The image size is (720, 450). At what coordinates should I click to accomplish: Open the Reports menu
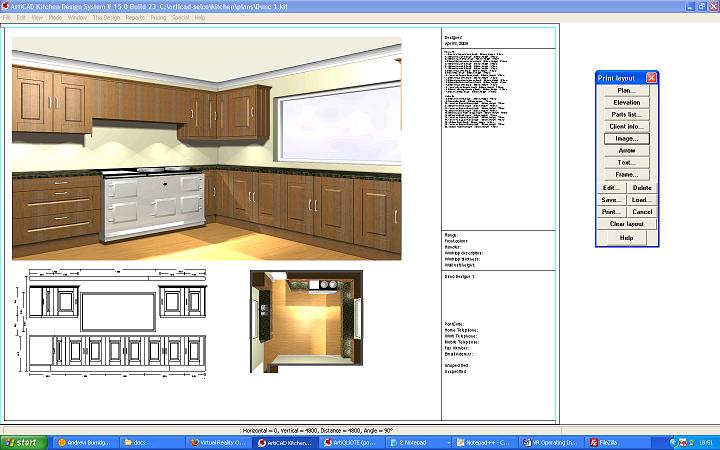[135, 18]
